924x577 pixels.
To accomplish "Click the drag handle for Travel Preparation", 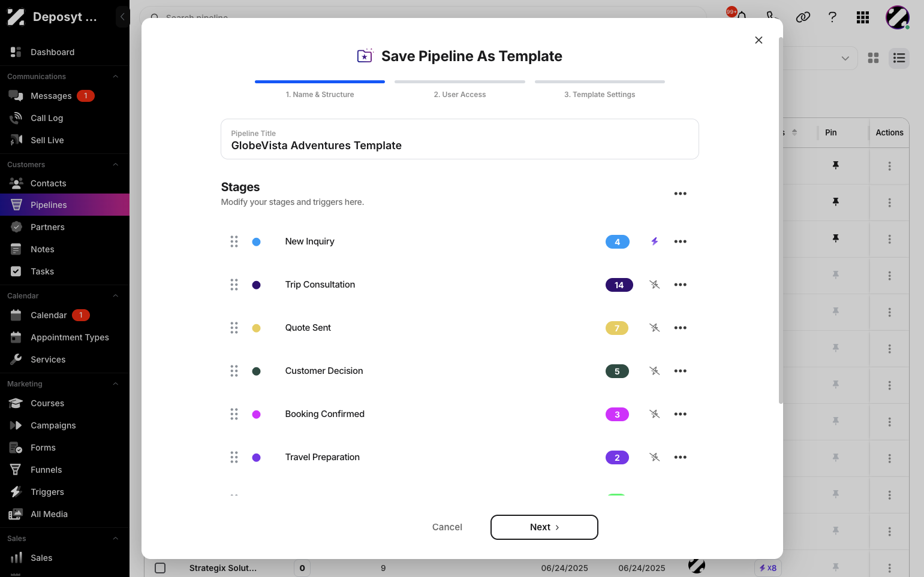I will (x=234, y=457).
